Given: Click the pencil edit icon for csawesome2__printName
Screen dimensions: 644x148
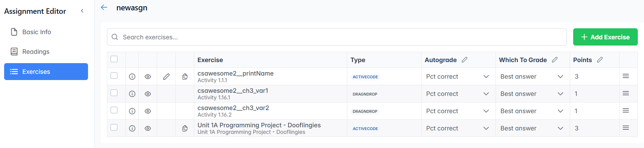Looking at the screenshot, I should tap(166, 77).
